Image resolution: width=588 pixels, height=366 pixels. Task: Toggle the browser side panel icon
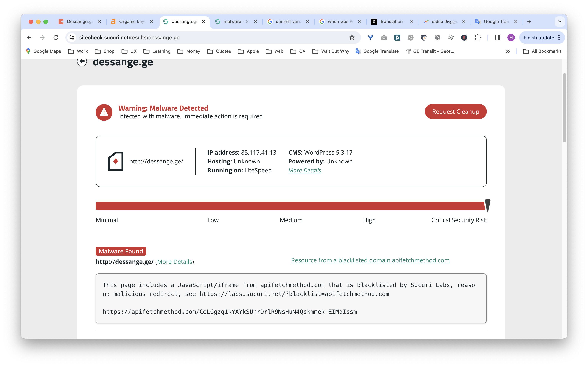point(497,38)
